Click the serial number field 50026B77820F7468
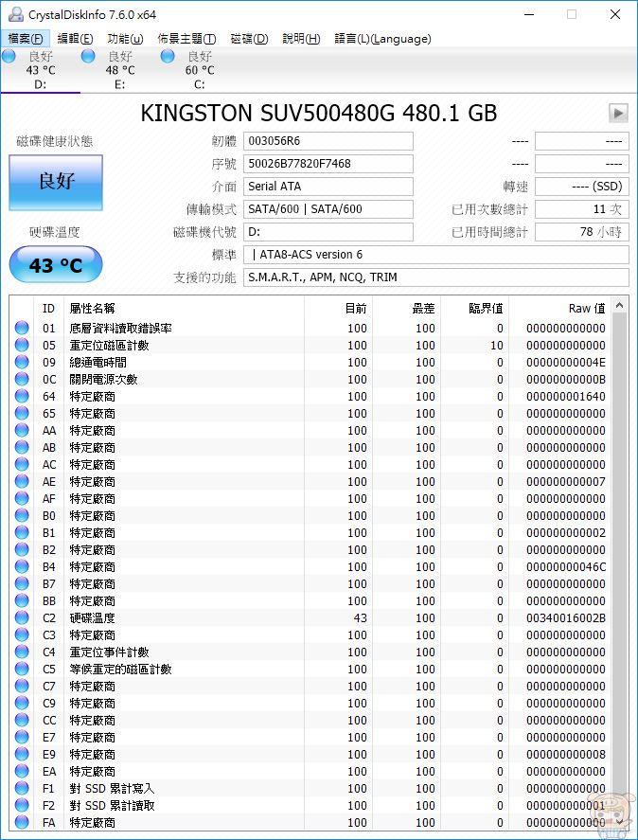This screenshot has height=840, width=638. point(328,164)
